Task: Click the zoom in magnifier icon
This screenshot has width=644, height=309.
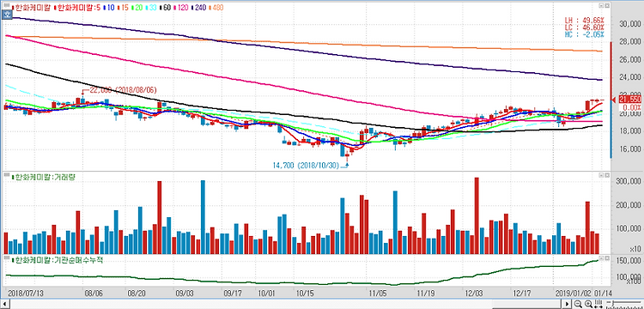Action: (x=587, y=304)
